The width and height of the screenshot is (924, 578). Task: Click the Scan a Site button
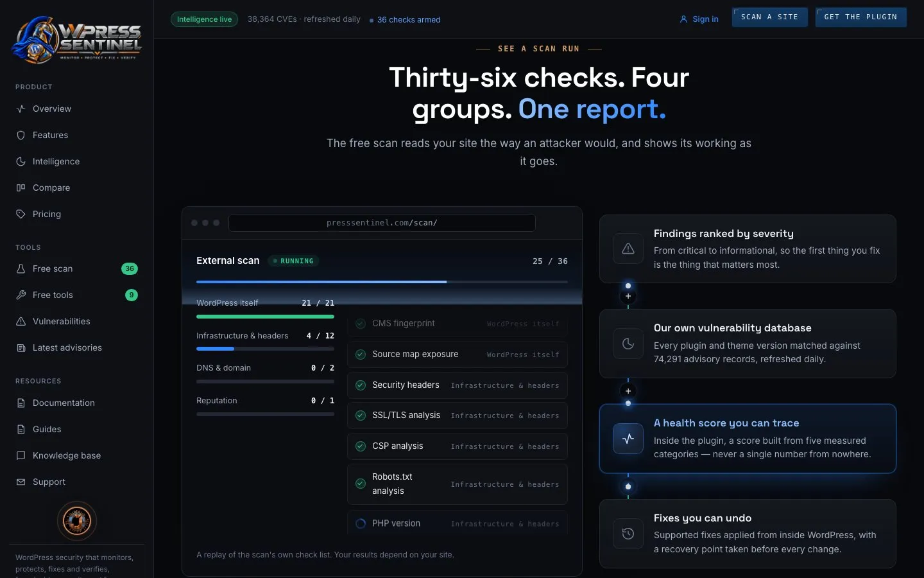pos(769,17)
